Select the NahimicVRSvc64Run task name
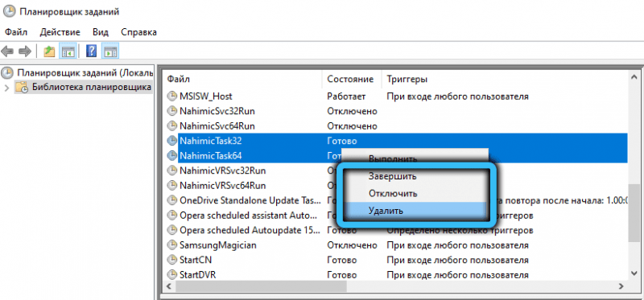The width and height of the screenshot is (644, 300). tap(223, 185)
